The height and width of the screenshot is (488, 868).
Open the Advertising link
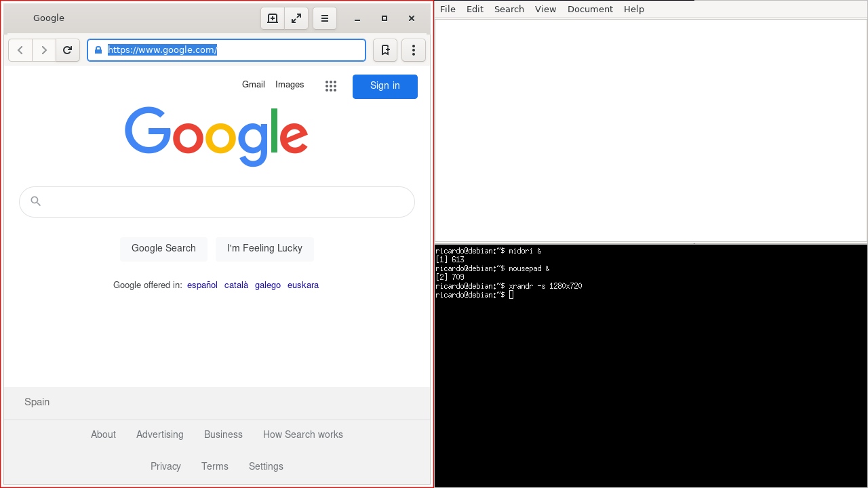[x=160, y=434]
